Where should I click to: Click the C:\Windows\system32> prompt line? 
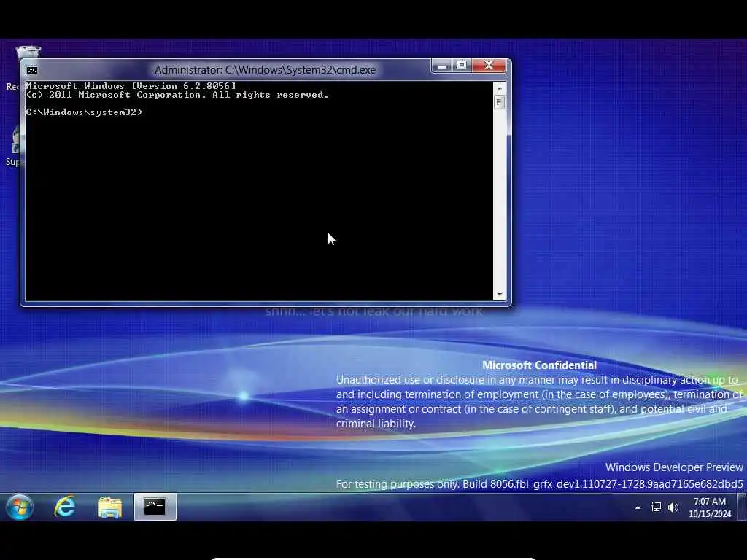pos(85,112)
